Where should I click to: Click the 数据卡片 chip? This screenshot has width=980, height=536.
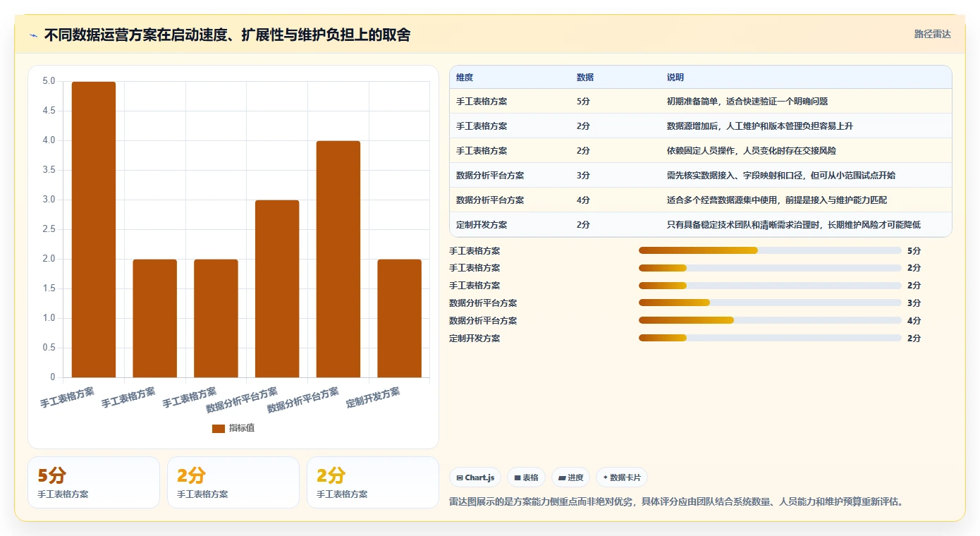622,477
